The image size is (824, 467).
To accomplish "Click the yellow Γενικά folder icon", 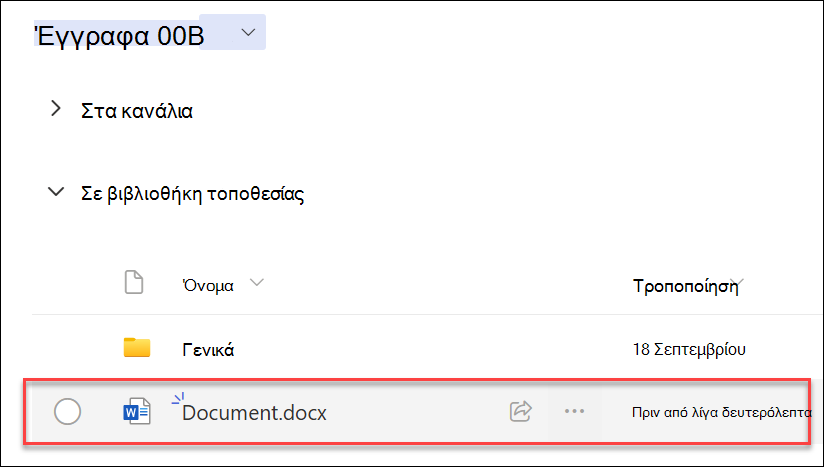I will tap(137, 348).
